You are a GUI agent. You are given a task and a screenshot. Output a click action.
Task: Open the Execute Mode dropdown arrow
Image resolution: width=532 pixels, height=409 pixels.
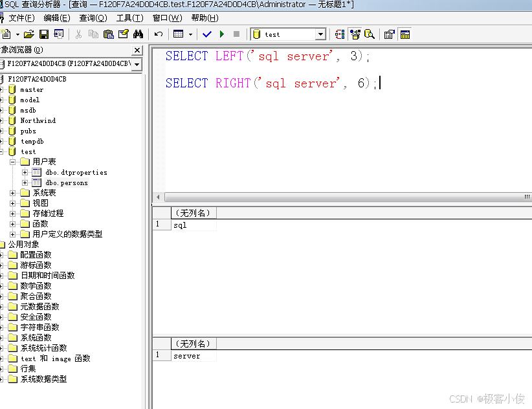(x=190, y=34)
